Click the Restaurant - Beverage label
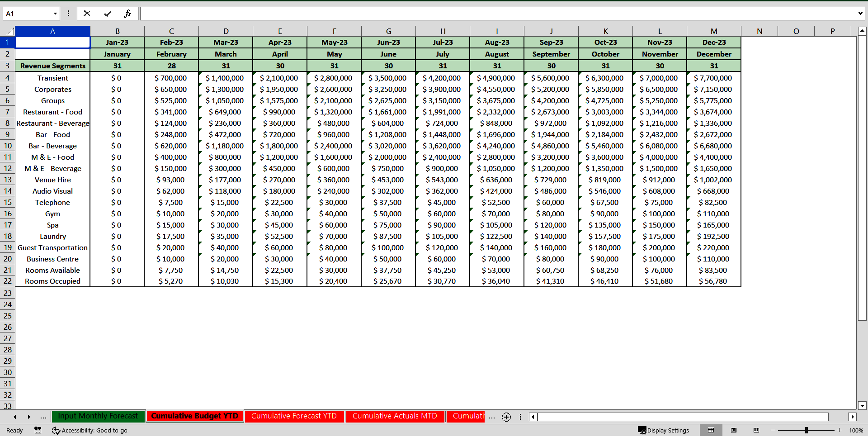The width and height of the screenshot is (868, 437). (x=53, y=123)
